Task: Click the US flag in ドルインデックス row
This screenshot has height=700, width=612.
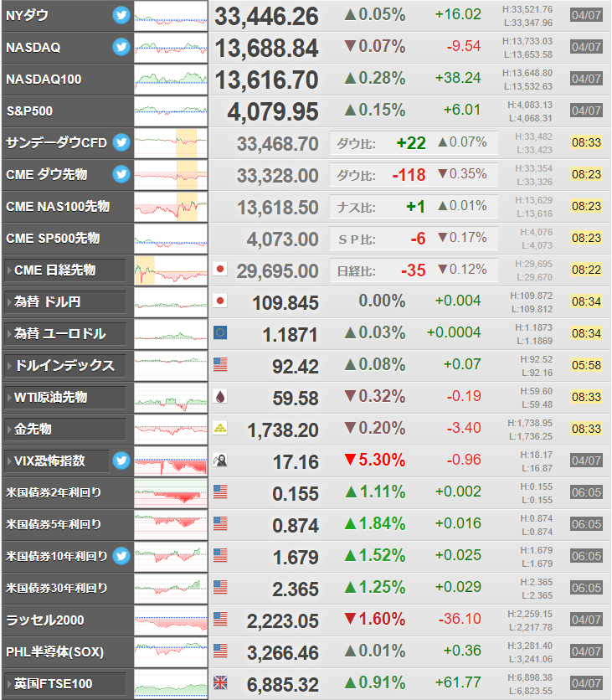Action: (220, 365)
